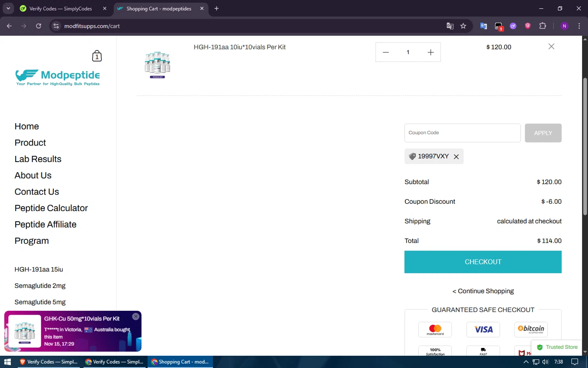Expand the tab search dropdown arrow

pyautogui.click(x=8, y=9)
